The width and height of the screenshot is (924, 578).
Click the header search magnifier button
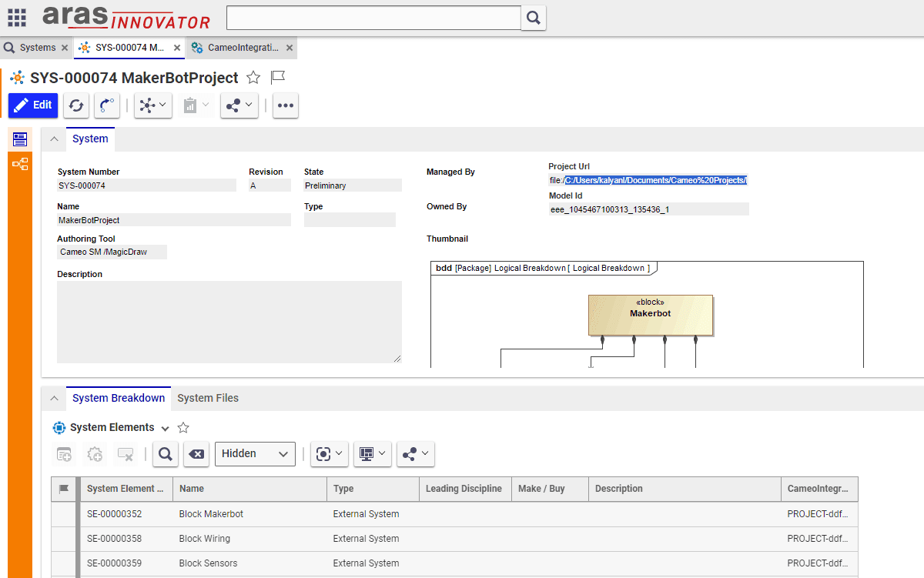pos(533,18)
